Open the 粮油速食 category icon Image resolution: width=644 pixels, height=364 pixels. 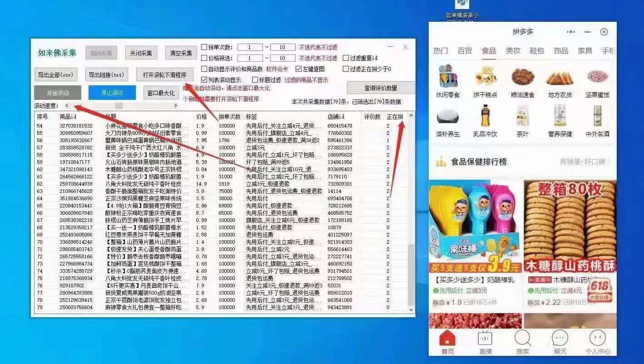[523, 77]
